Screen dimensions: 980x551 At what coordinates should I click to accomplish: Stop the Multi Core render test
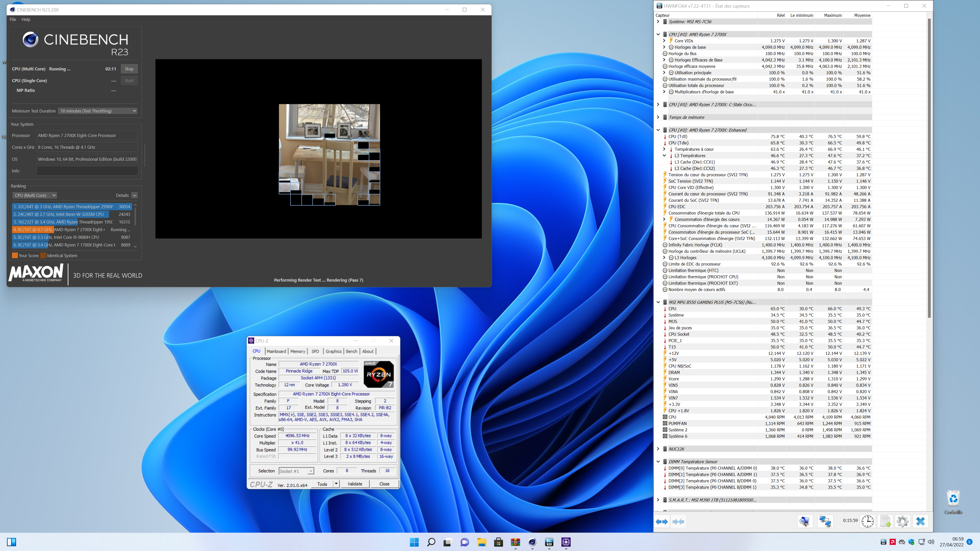point(129,69)
